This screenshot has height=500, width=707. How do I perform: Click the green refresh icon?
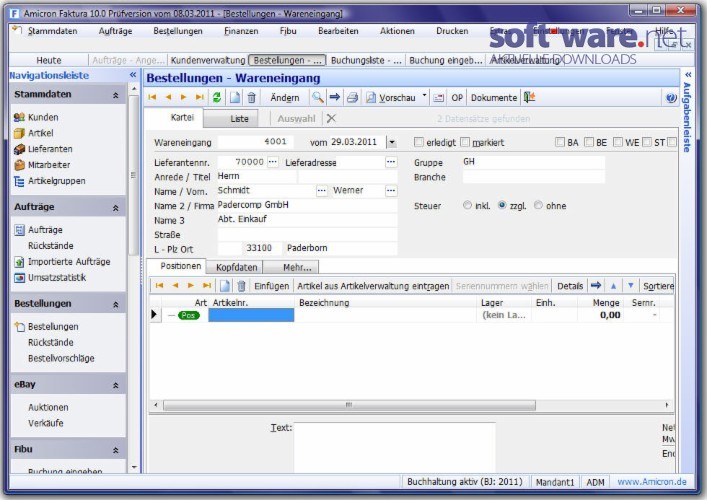click(217, 97)
